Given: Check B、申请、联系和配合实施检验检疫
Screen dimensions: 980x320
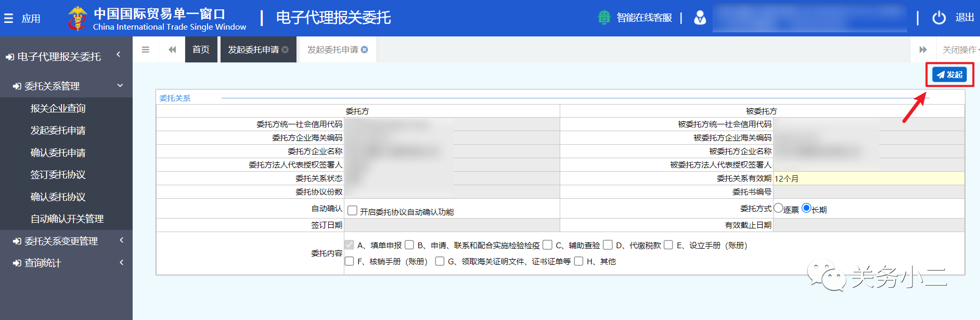Looking at the screenshot, I should click(x=409, y=245).
